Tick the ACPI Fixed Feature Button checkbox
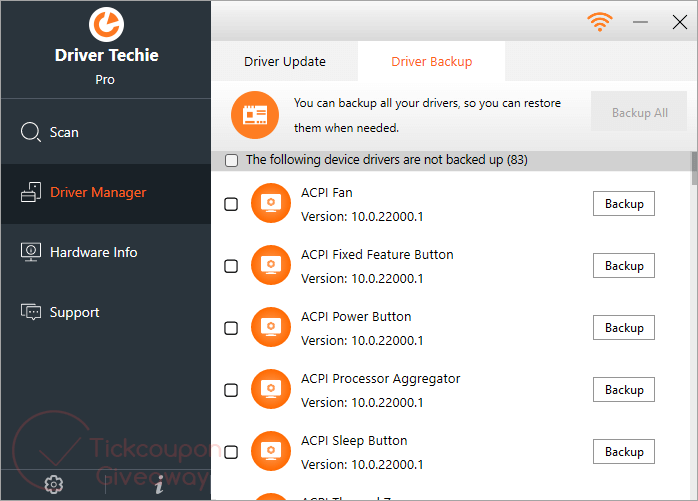 tap(231, 266)
